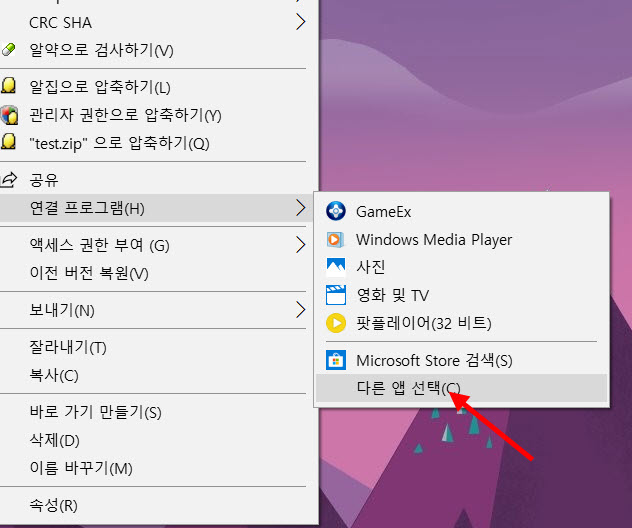
Task: Open with GameEx
Action: (462, 211)
